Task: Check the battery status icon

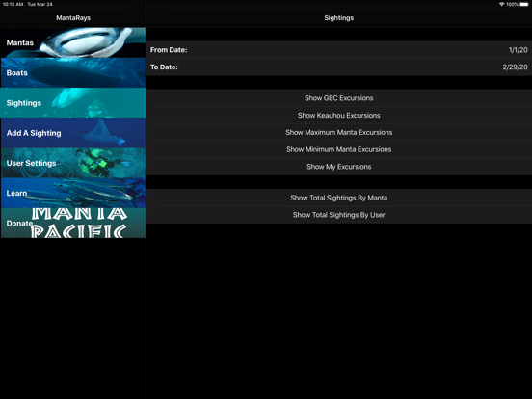Action: click(524, 4)
